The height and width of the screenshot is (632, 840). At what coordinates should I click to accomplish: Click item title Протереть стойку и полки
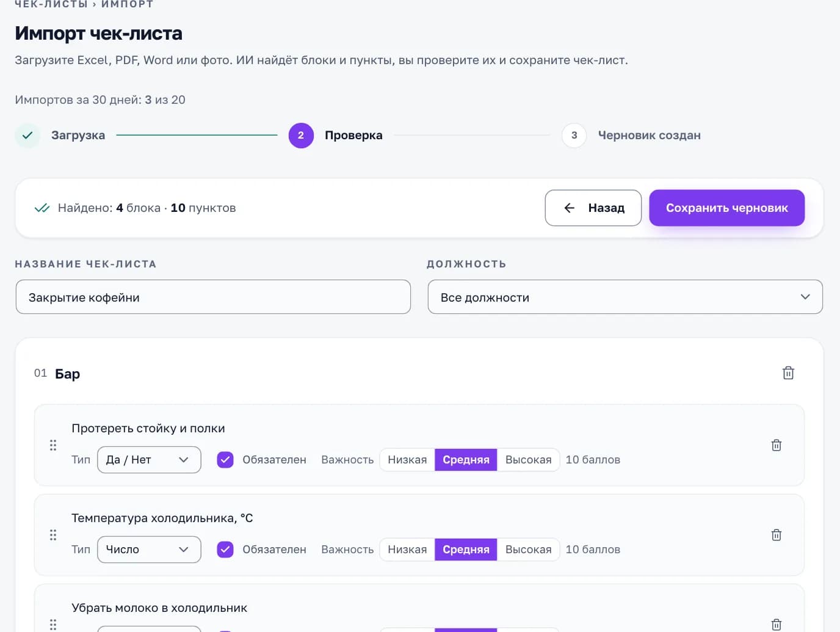pyautogui.click(x=148, y=428)
